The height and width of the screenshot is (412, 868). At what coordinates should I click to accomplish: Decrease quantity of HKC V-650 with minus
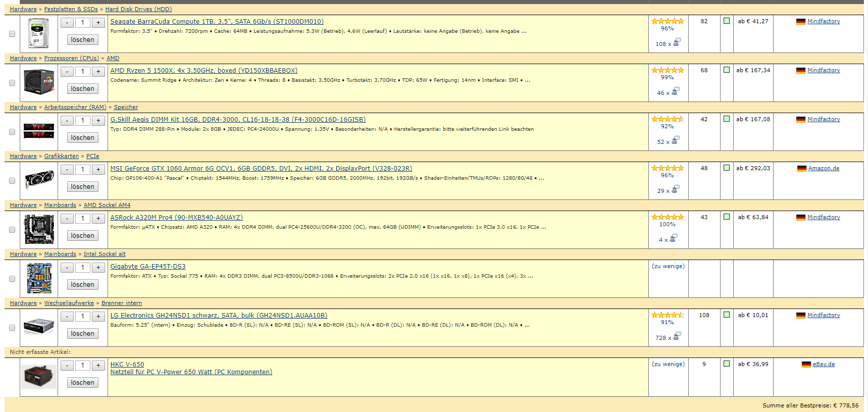tap(67, 366)
